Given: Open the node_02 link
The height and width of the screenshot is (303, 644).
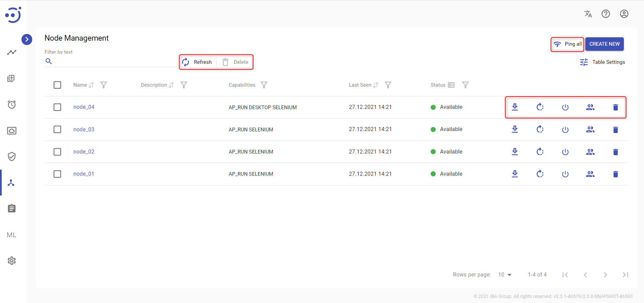Looking at the screenshot, I should pyautogui.click(x=84, y=152).
